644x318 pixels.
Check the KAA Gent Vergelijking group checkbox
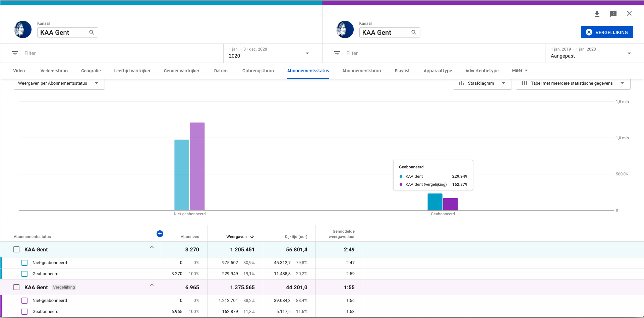click(x=16, y=287)
